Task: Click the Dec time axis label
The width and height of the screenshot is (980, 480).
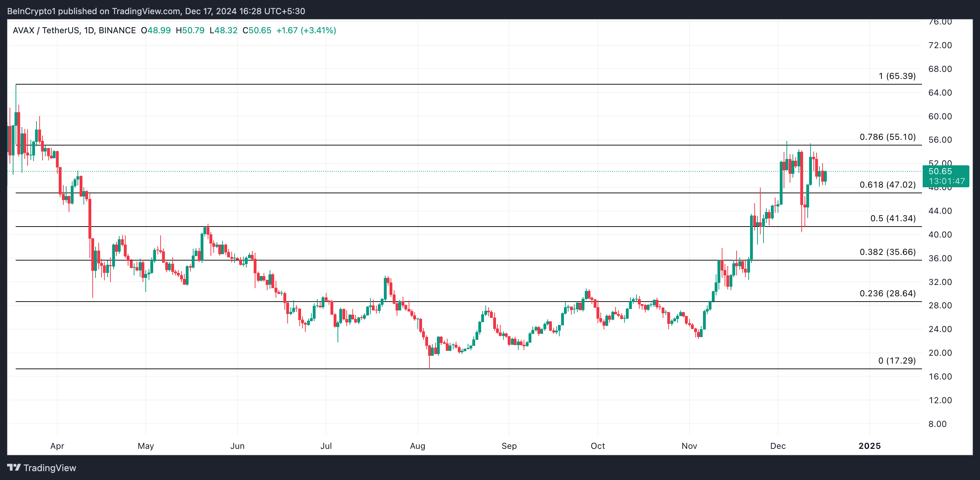Action: (778, 446)
